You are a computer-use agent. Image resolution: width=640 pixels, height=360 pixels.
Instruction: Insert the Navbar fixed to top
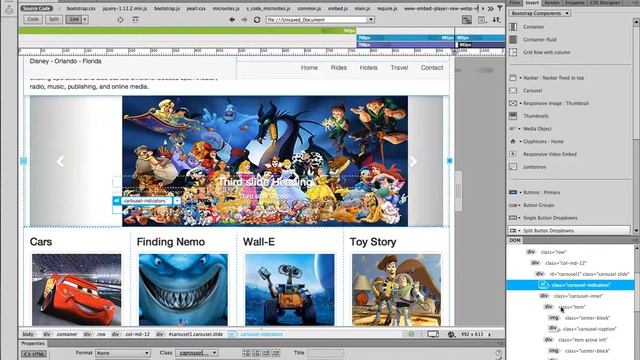553,78
